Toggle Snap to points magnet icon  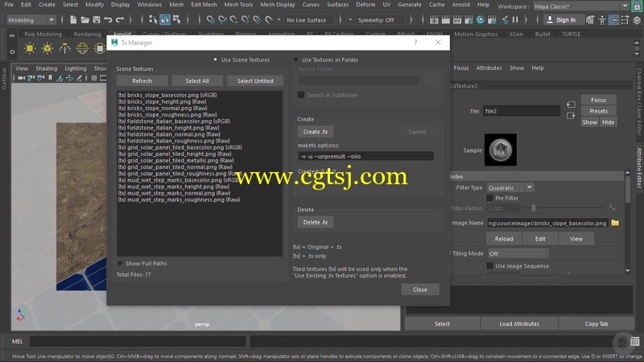(x=233, y=19)
